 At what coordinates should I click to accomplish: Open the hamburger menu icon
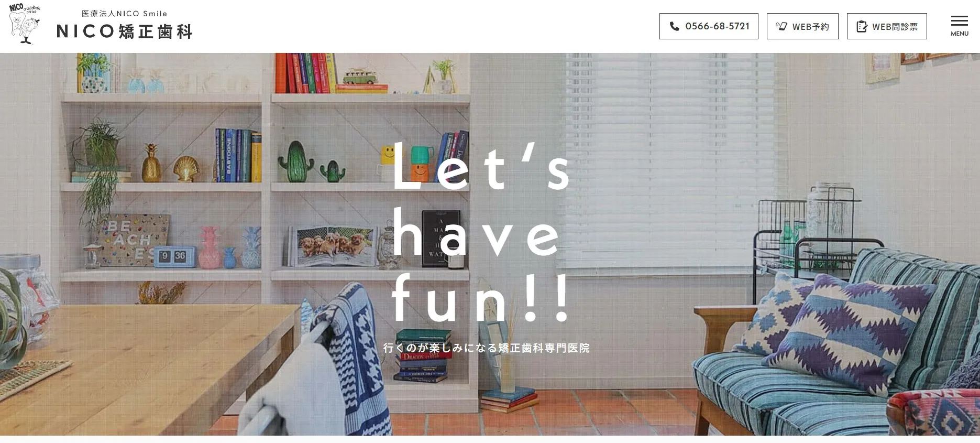click(959, 21)
